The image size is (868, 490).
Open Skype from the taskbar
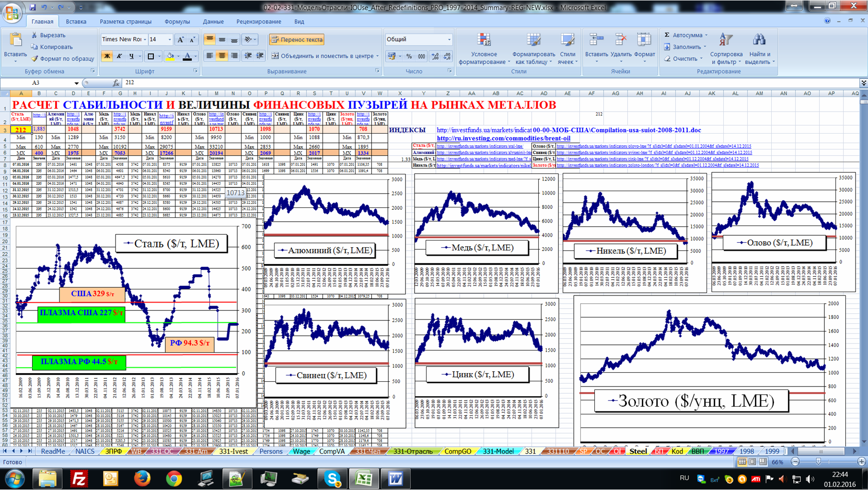coord(332,479)
